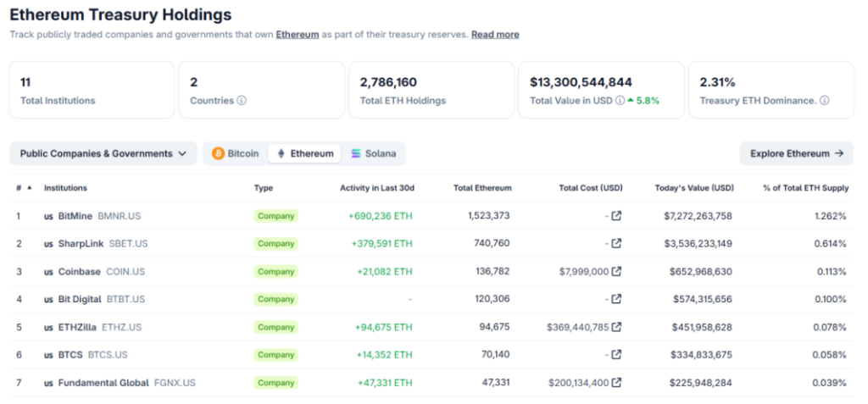
Task: Click the 1.262% supply percentage
Action: (x=831, y=216)
